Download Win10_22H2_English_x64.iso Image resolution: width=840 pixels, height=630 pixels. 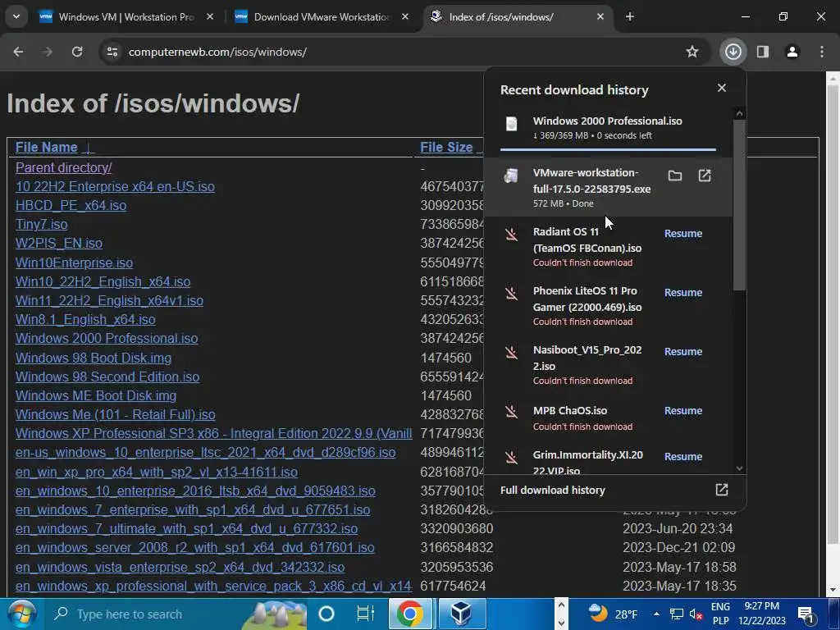pos(103,282)
